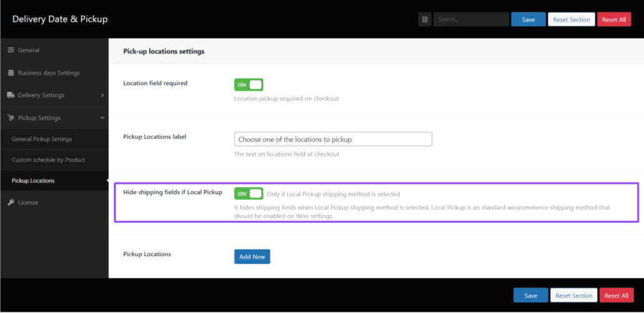Open General Pickup Settings submenu item
The width and height of the screenshot is (644, 313).
coord(42,139)
